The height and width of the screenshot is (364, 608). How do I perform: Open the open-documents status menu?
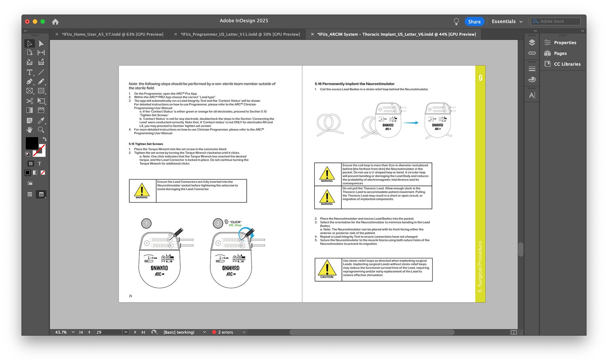154,332
